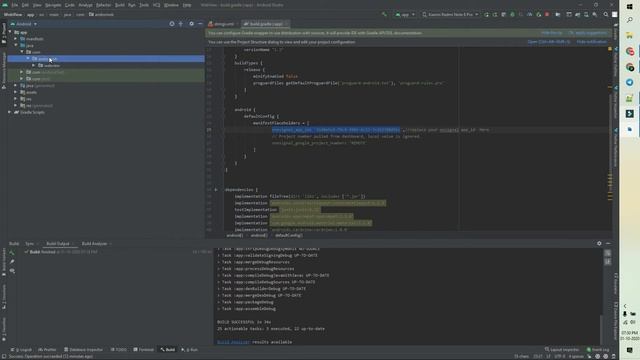Screen dimensions: 640x360
Task: Open the File menu
Action: (x=15, y=5)
